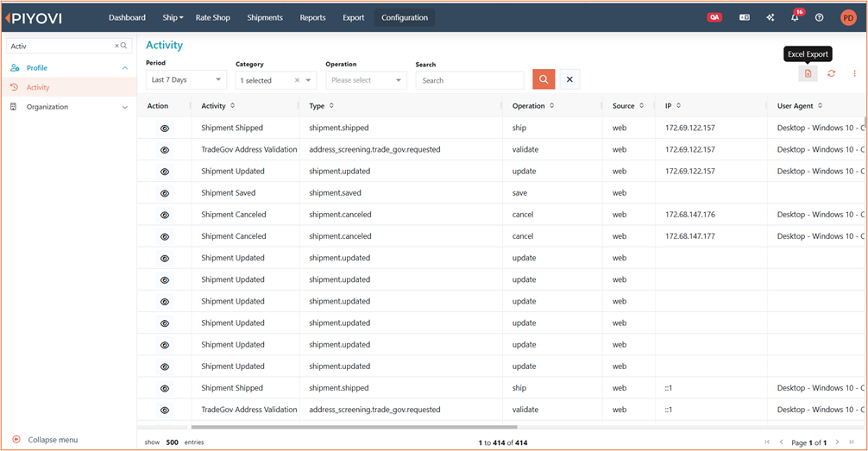Open the Dashboard tab
The image size is (868, 451).
[x=127, y=18]
